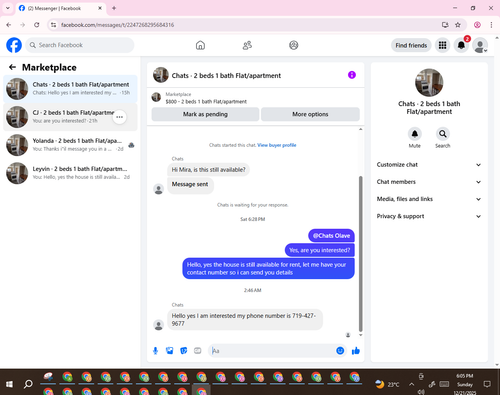
Task: Open Windows notification center icon
Action: 487,384
